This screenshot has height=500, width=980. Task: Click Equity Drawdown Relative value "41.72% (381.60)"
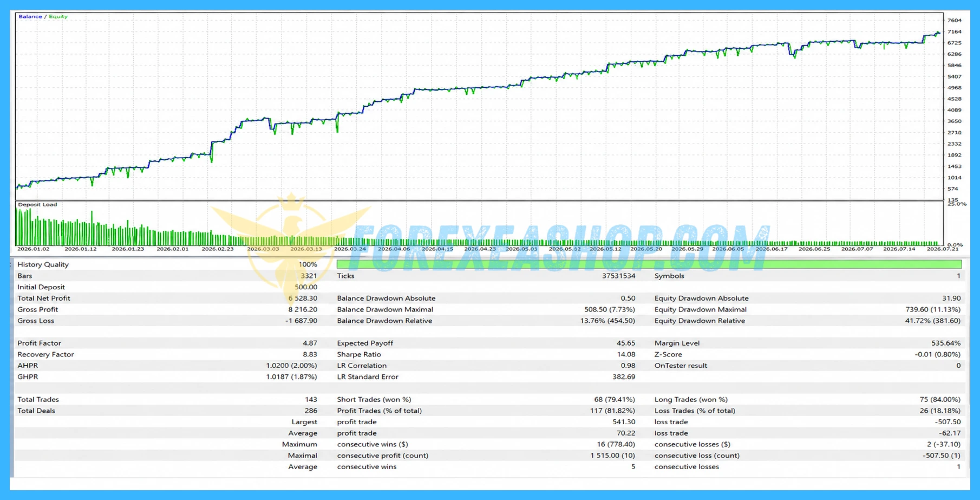pyautogui.click(x=933, y=321)
